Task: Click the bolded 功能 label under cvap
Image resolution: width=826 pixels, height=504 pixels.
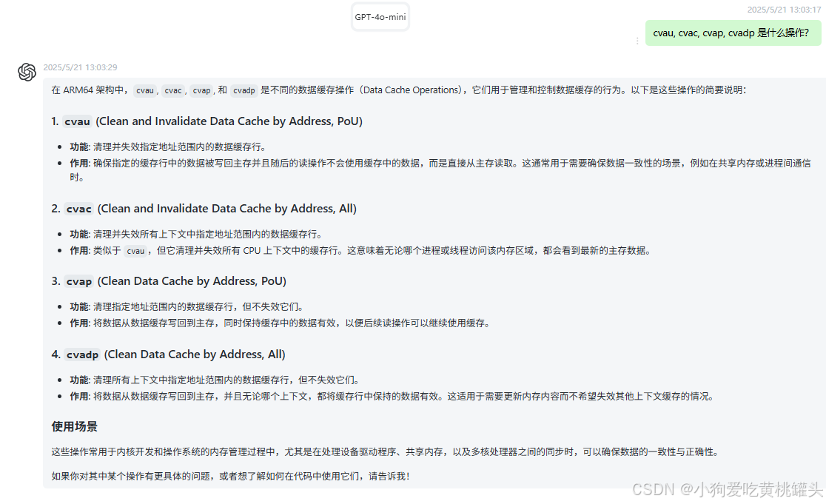Action: (x=79, y=306)
